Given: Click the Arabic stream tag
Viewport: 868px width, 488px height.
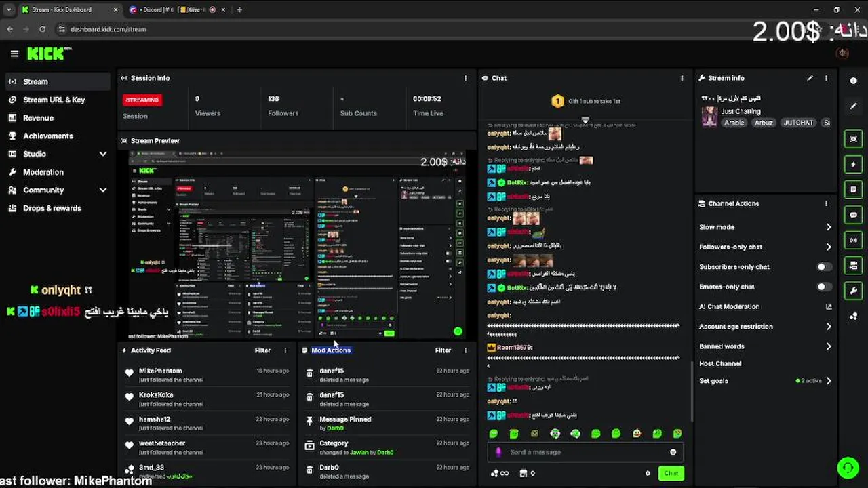Looking at the screenshot, I should pos(734,123).
